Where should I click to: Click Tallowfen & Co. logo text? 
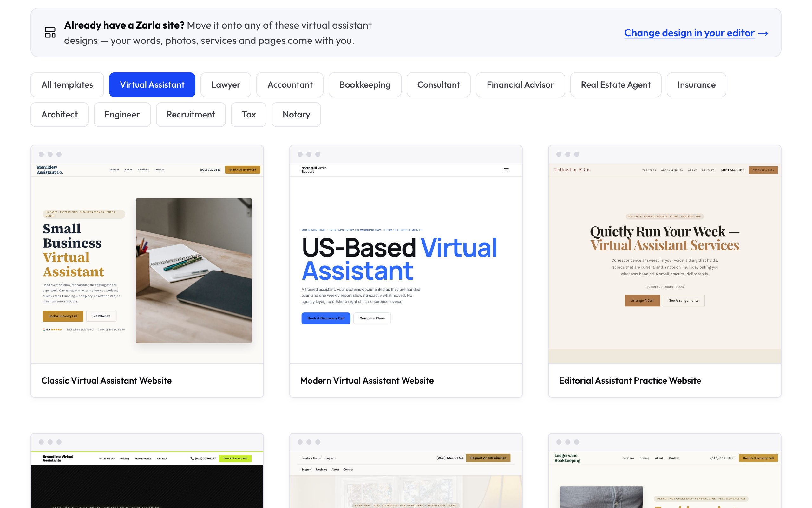point(573,170)
